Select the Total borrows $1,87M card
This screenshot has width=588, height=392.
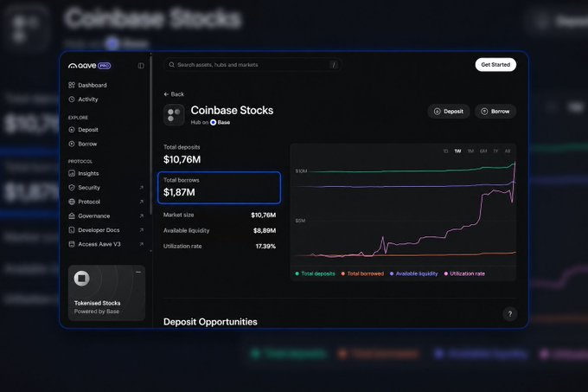(x=219, y=188)
